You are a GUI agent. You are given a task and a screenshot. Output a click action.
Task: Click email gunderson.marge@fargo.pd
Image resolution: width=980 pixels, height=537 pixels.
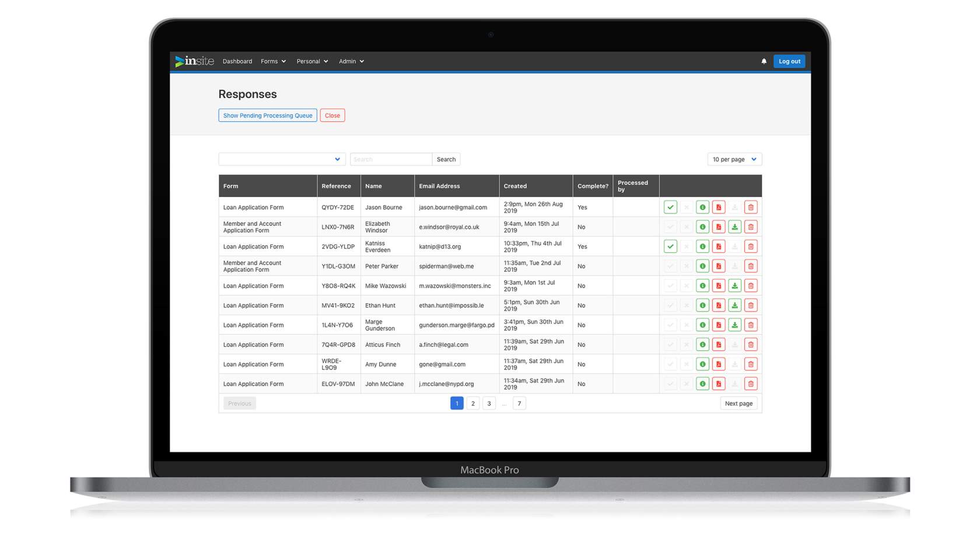(x=457, y=325)
